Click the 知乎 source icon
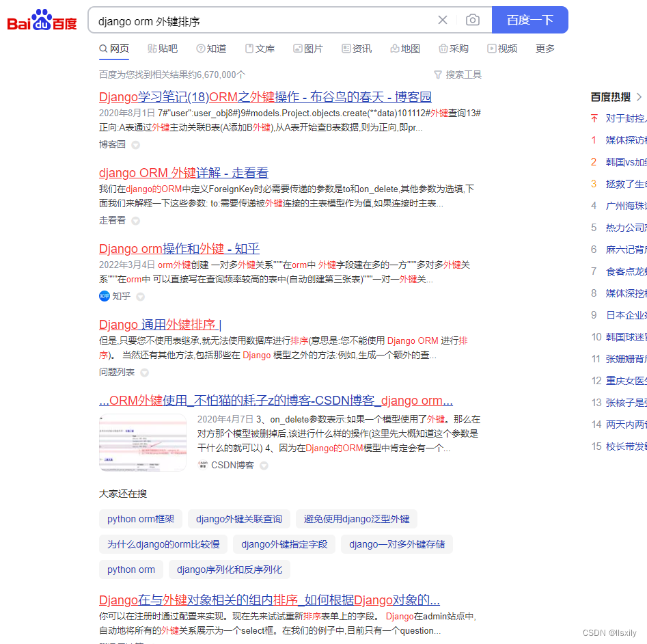647x644 pixels. point(105,296)
